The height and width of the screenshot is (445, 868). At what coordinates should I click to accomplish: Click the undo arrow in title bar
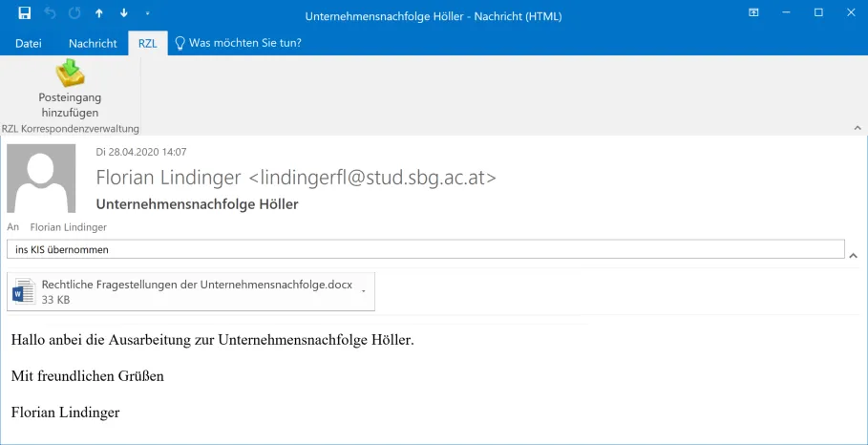click(50, 13)
